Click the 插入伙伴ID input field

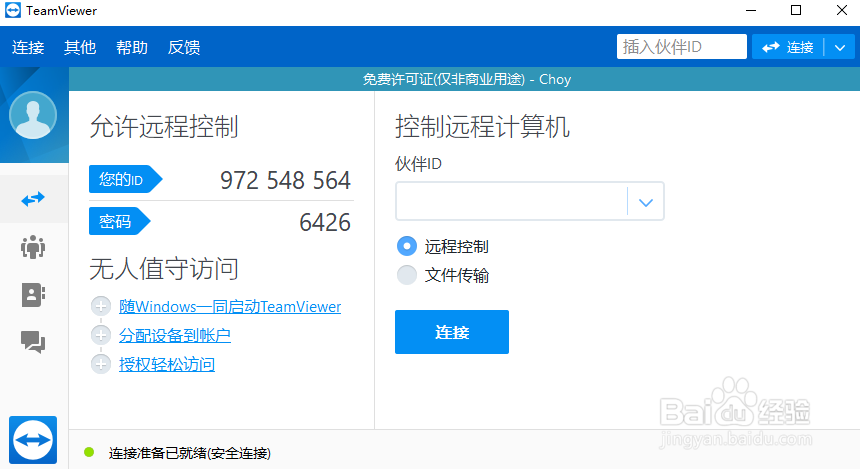tap(682, 47)
